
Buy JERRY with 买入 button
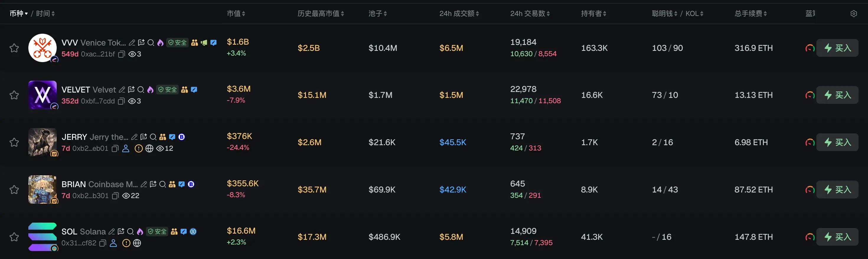(837, 142)
